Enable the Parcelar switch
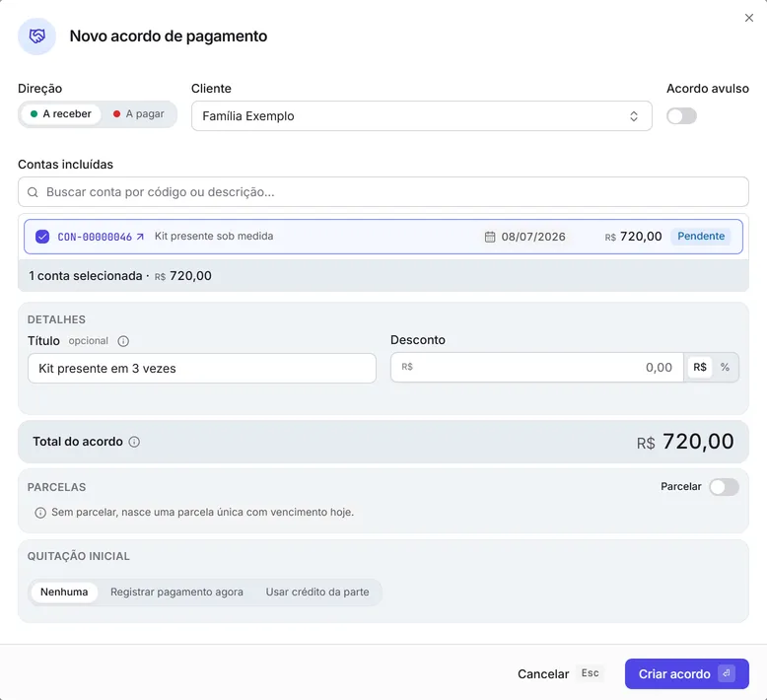Image resolution: width=767 pixels, height=700 pixels. [724, 487]
